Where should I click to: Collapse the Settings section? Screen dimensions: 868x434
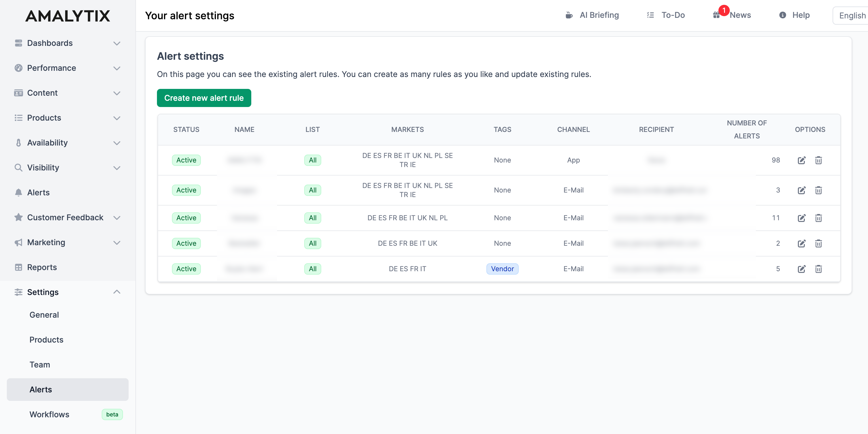pyautogui.click(x=117, y=292)
